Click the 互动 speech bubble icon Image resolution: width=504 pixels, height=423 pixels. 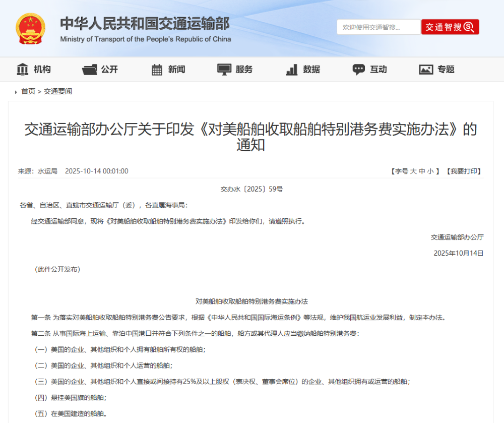click(359, 70)
